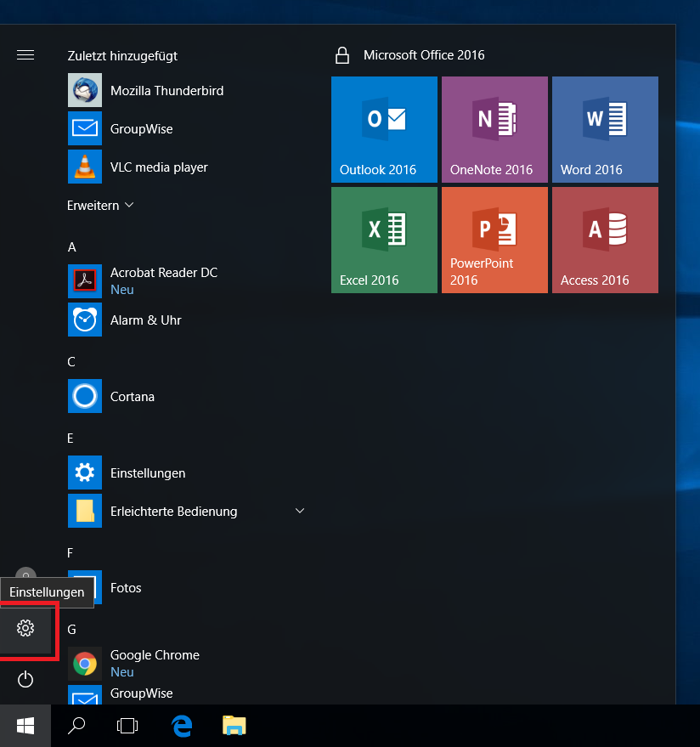Start Excel 2016 from its tile
The width and height of the screenshot is (700, 747).
pyautogui.click(x=384, y=240)
